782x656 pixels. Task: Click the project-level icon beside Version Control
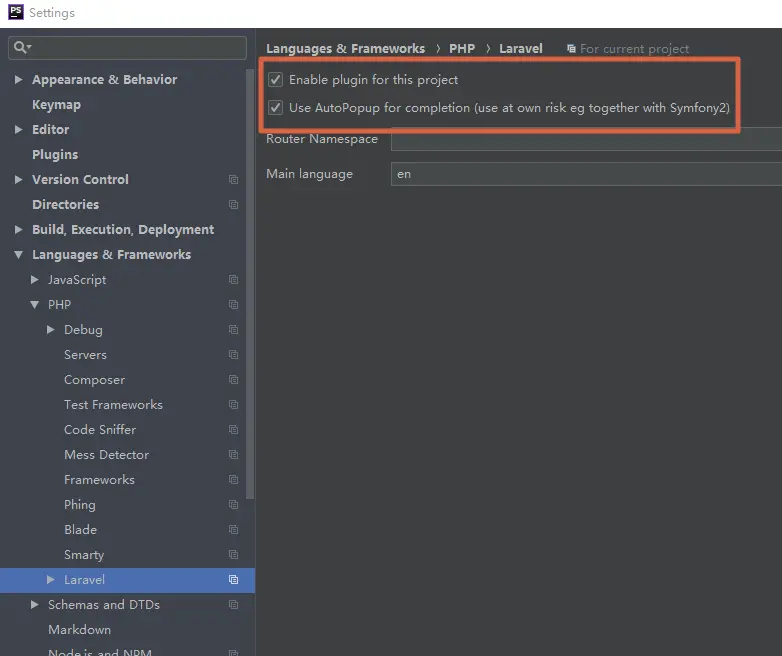pyautogui.click(x=233, y=180)
